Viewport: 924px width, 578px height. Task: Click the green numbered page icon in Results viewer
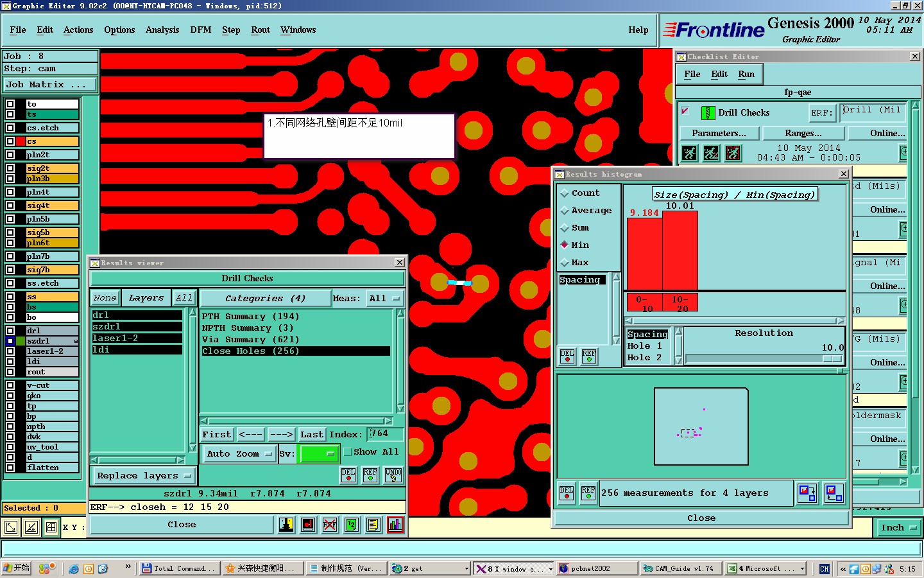pos(352,525)
